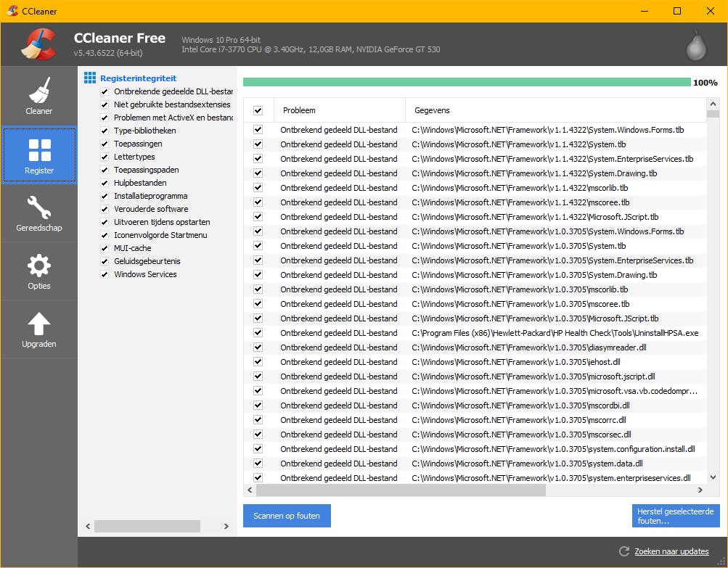Open the Zoeken naar updates link
The height and width of the screenshot is (568, 728).
[x=671, y=551]
